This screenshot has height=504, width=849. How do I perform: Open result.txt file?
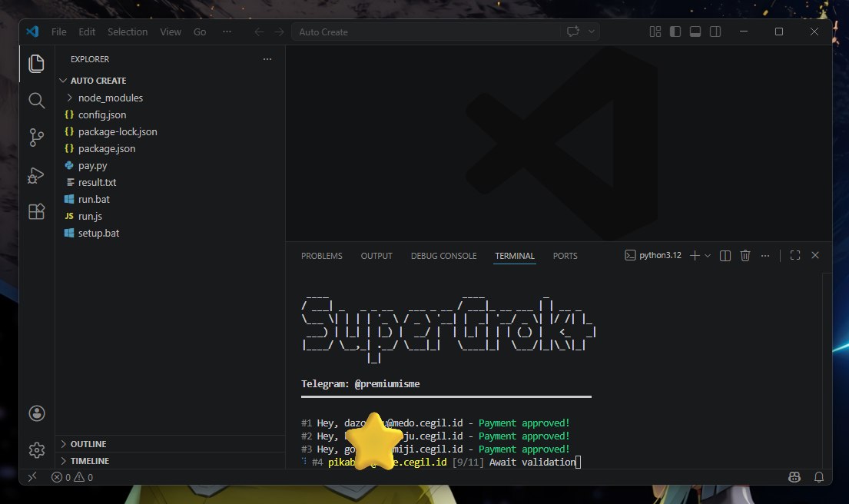pos(170,182)
